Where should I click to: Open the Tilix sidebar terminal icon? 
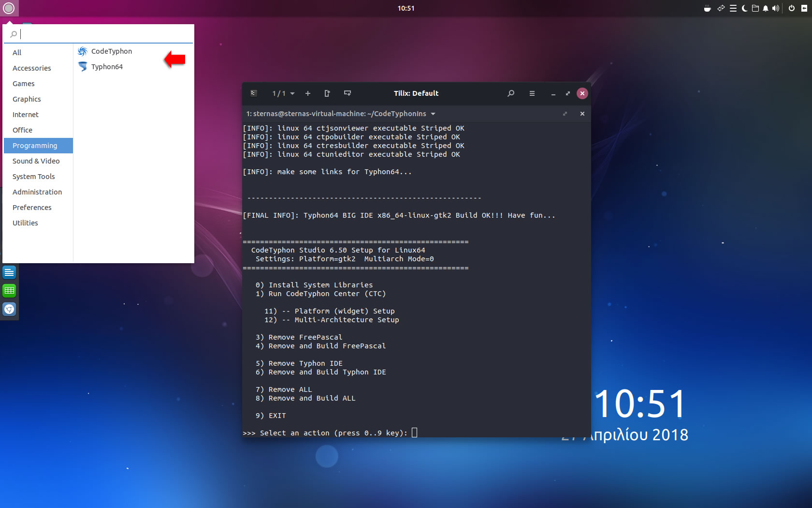click(x=254, y=93)
